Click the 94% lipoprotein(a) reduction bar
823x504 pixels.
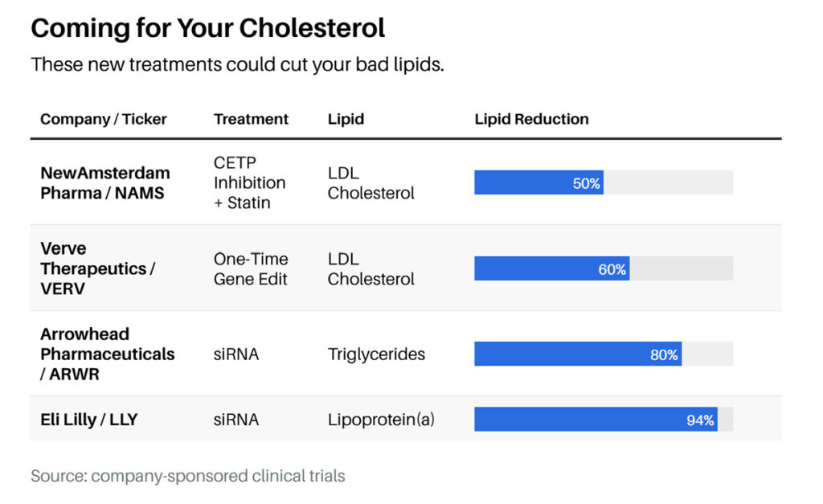[595, 419]
